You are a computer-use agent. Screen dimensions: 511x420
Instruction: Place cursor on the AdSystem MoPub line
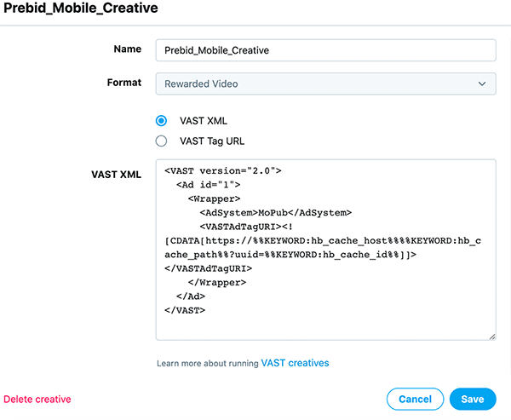274,212
